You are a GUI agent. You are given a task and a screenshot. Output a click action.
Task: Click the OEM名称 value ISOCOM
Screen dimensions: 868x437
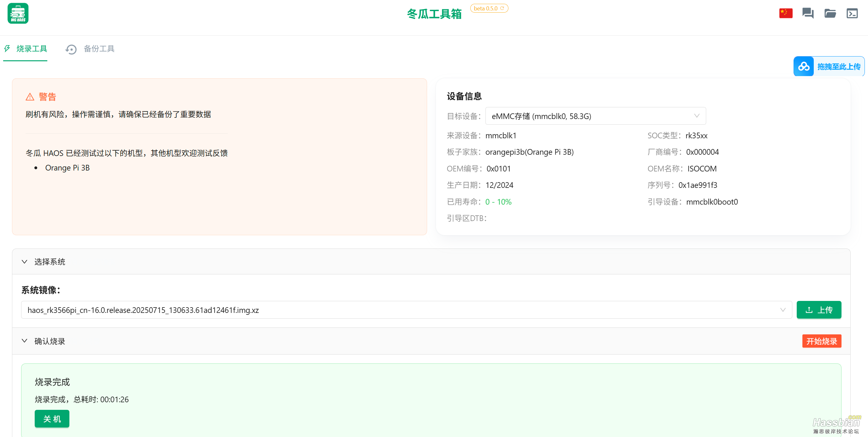[x=702, y=169]
